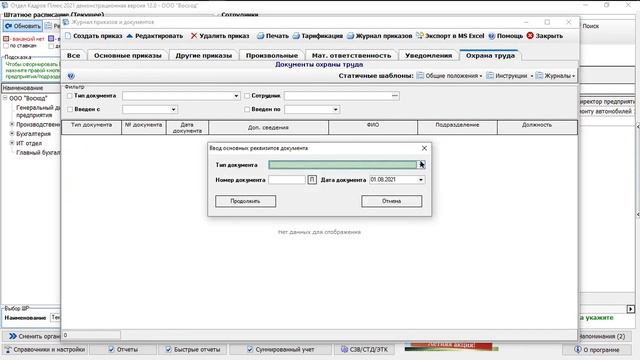Screen dimensions: 640x360
Task: Click the Доп. сведения column header
Action: pos(268,127)
